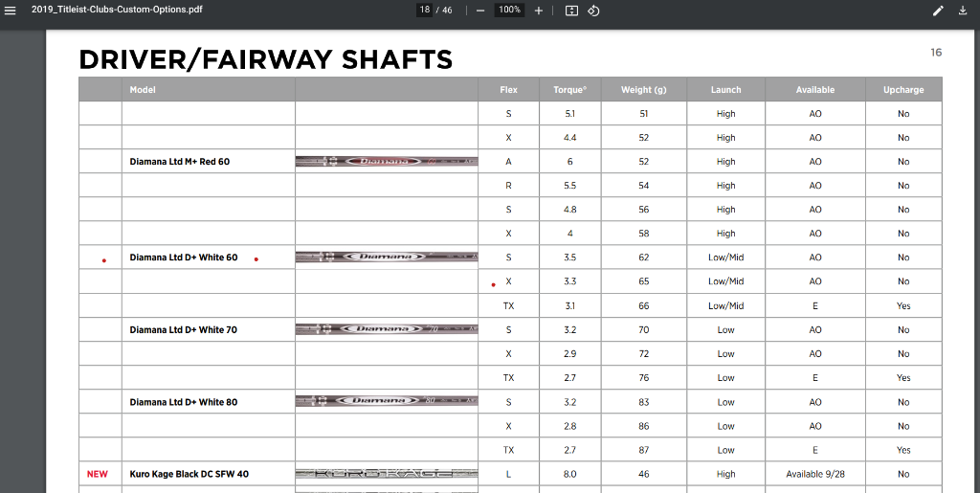Click weight value 51

point(644,114)
